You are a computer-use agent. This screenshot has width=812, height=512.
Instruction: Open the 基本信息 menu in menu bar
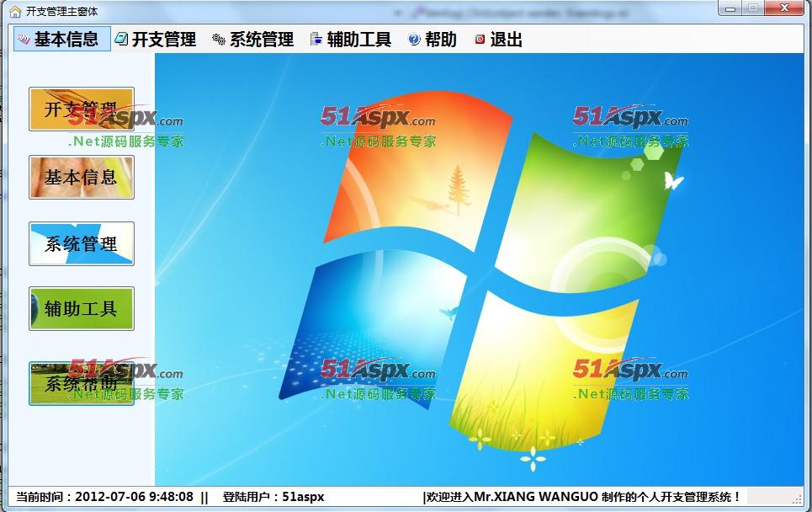click(62, 39)
